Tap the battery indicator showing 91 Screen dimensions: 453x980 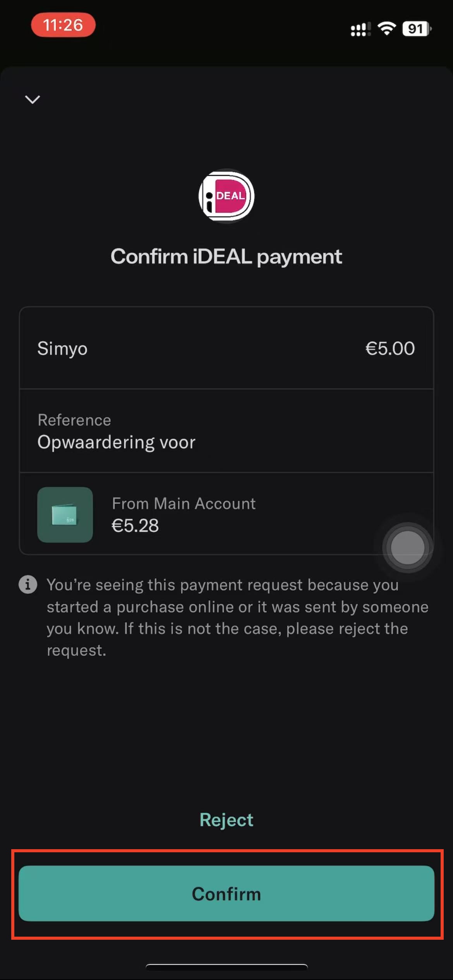(417, 29)
